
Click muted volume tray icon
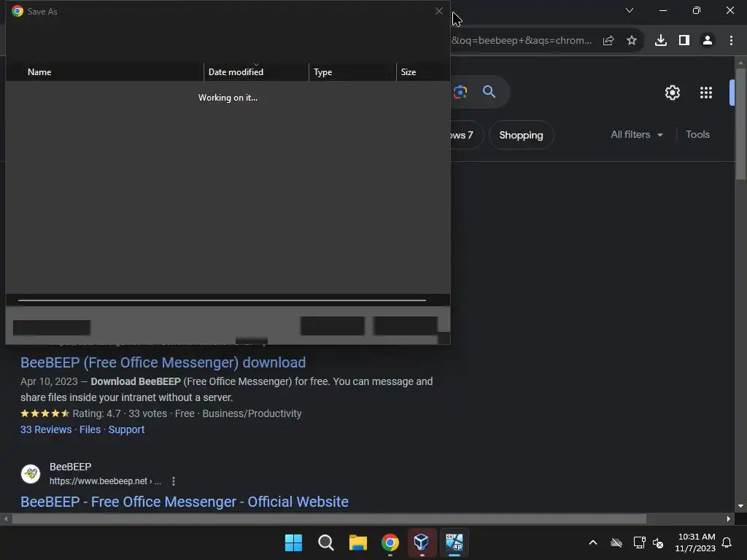(658, 542)
